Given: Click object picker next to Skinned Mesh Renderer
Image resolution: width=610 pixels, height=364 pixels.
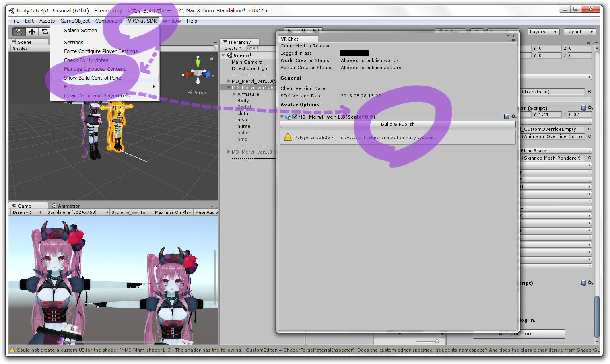Looking at the screenshot, I should tap(589, 158).
